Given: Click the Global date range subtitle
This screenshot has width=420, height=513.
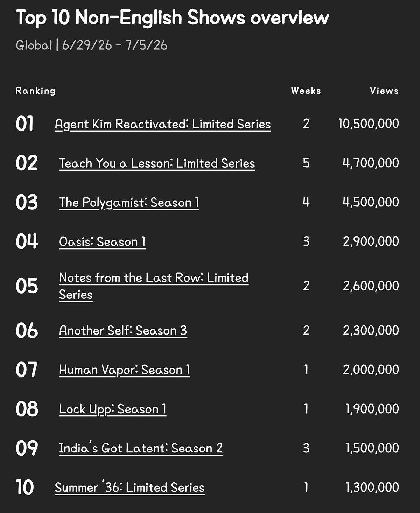Looking at the screenshot, I should [92, 45].
